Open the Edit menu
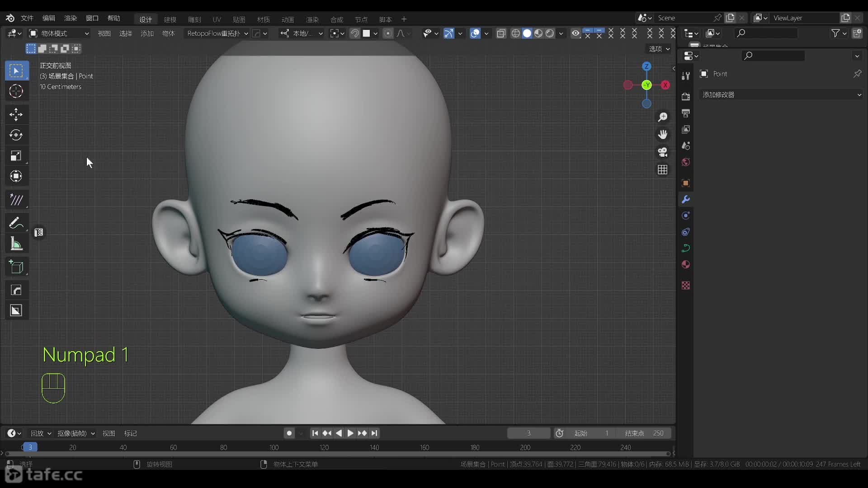 coord(49,18)
